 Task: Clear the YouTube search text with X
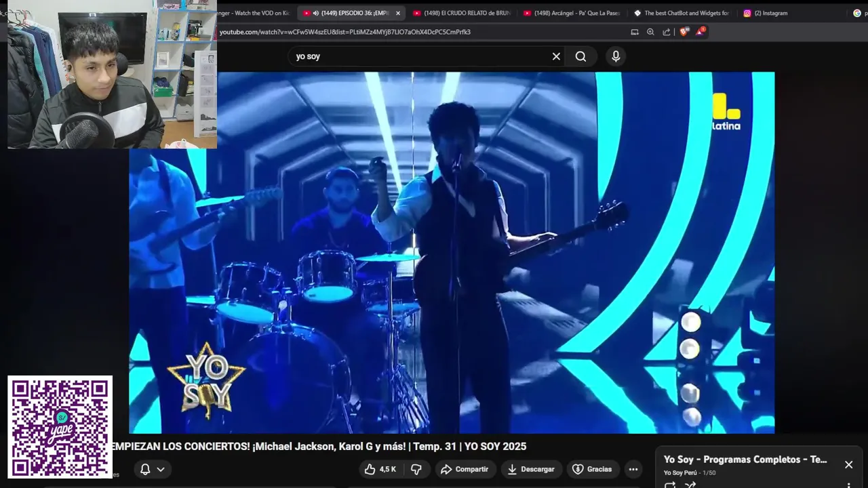click(556, 56)
